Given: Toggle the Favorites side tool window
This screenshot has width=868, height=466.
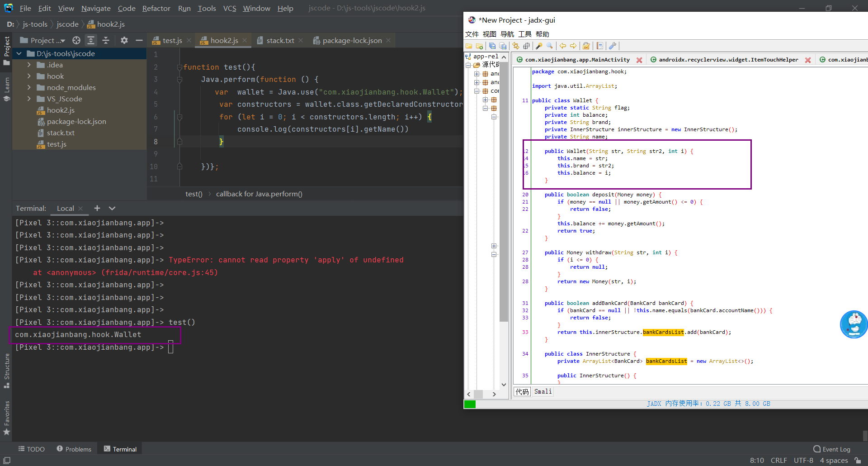Looking at the screenshot, I should click(6, 418).
